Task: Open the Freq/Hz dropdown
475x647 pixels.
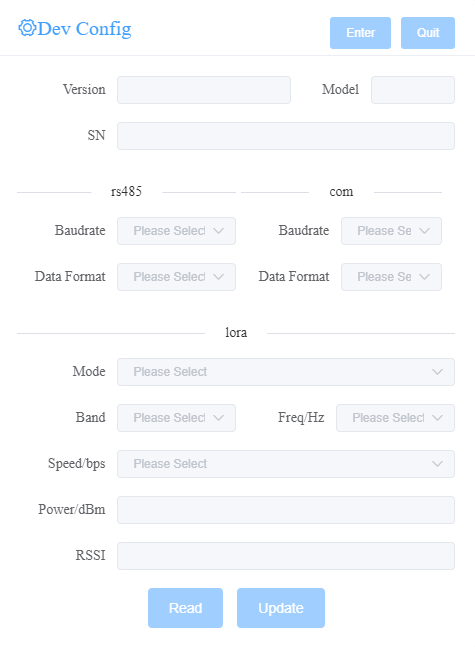Action: pyautogui.click(x=395, y=418)
